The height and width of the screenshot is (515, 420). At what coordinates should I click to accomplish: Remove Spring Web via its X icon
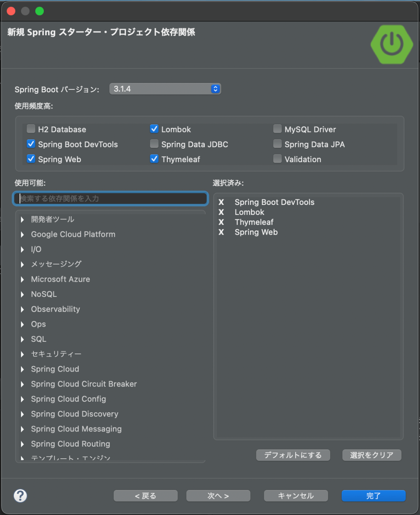pos(221,232)
